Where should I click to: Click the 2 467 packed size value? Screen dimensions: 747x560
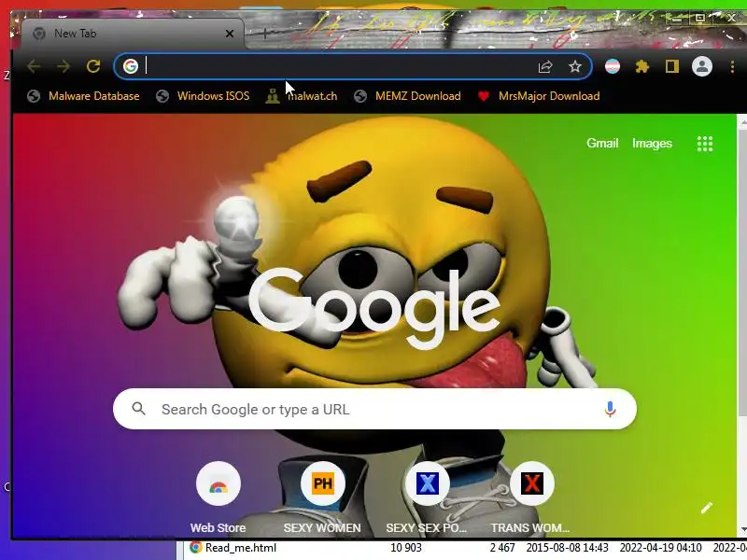(502, 548)
